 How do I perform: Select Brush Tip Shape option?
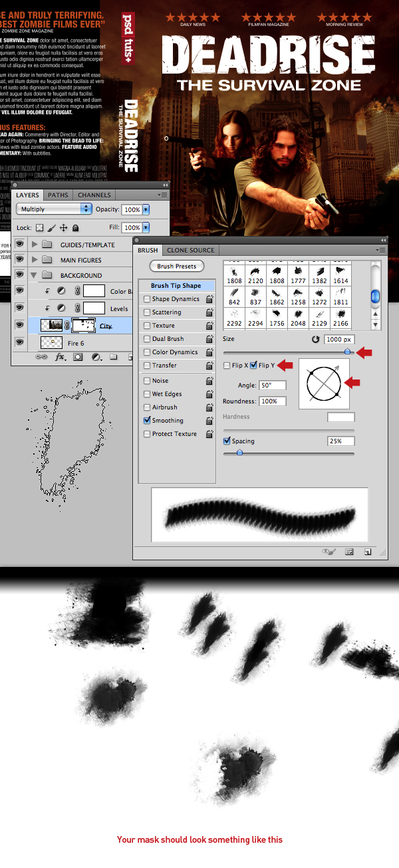pos(176,286)
